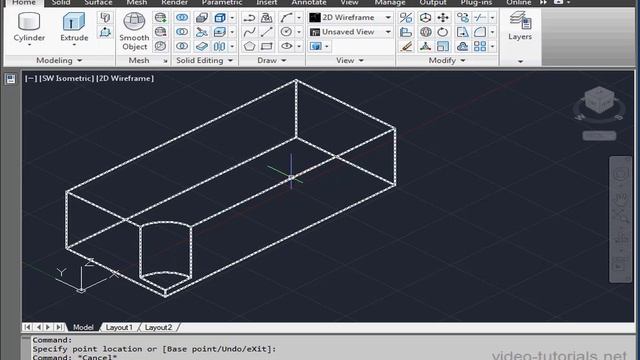640x360 pixels.
Task: Open the Layers panel button
Action: (520, 26)
